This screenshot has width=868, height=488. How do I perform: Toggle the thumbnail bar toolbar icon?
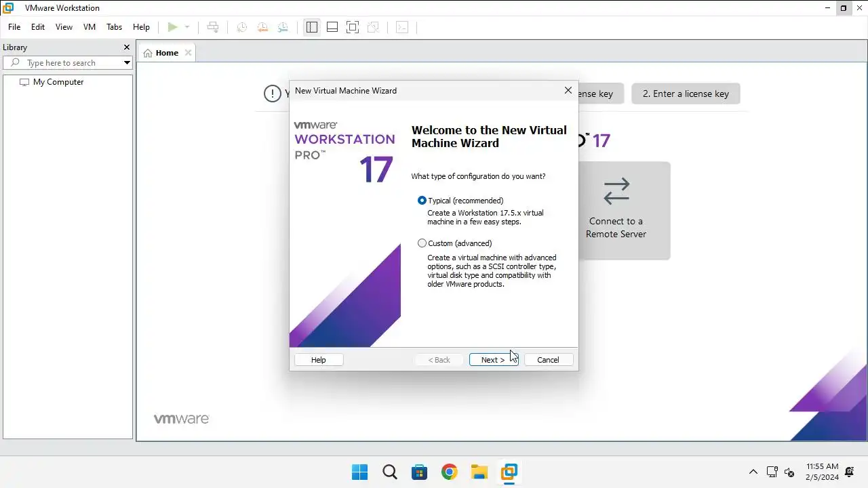pos(332,27)
